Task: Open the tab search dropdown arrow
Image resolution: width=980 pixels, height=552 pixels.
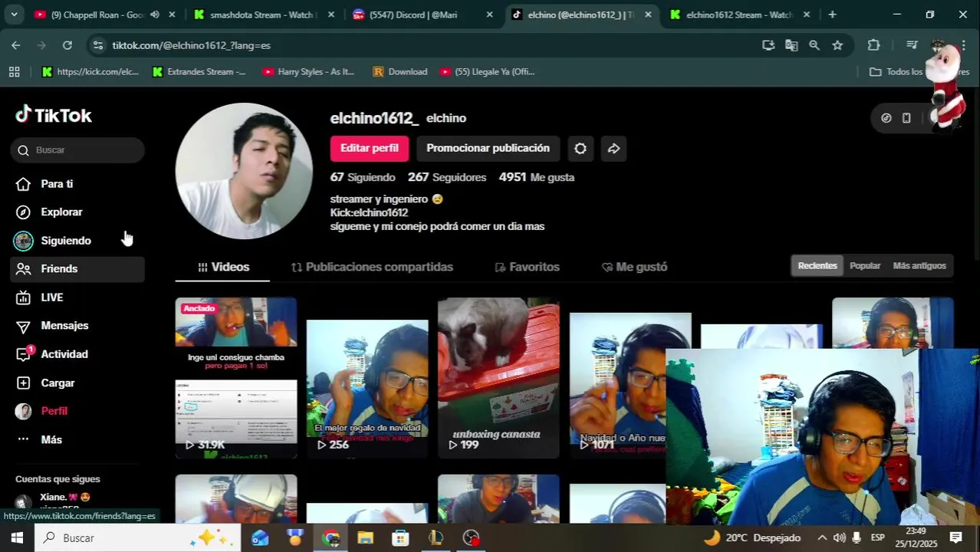Action: click(x=14, y=15)
